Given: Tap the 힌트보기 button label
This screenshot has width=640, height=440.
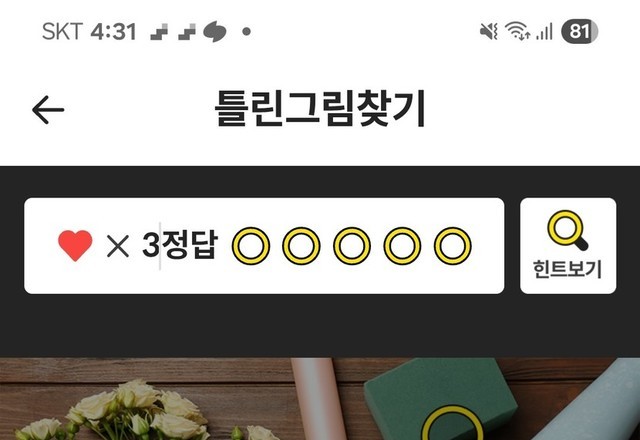Looking at the screenshot, I should (x=567, y=269).
